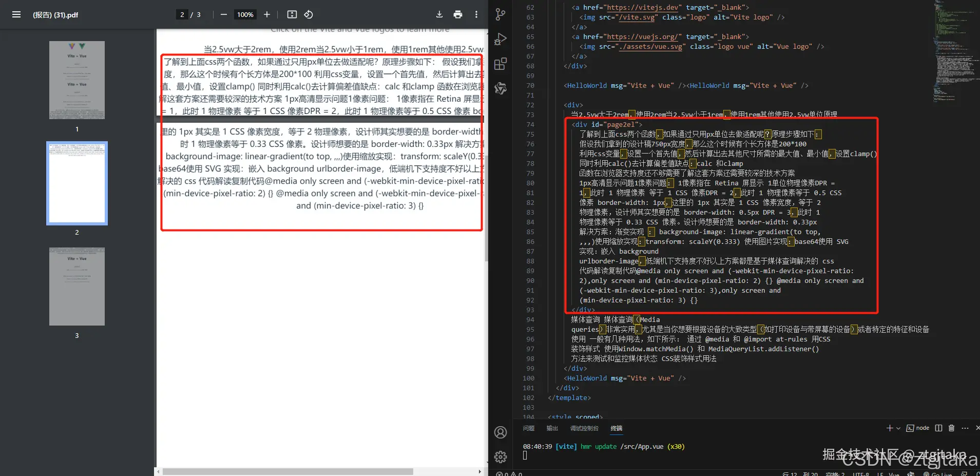The image size is (980, 476).
Task: Print the PDF document
Action: point(458,14)
